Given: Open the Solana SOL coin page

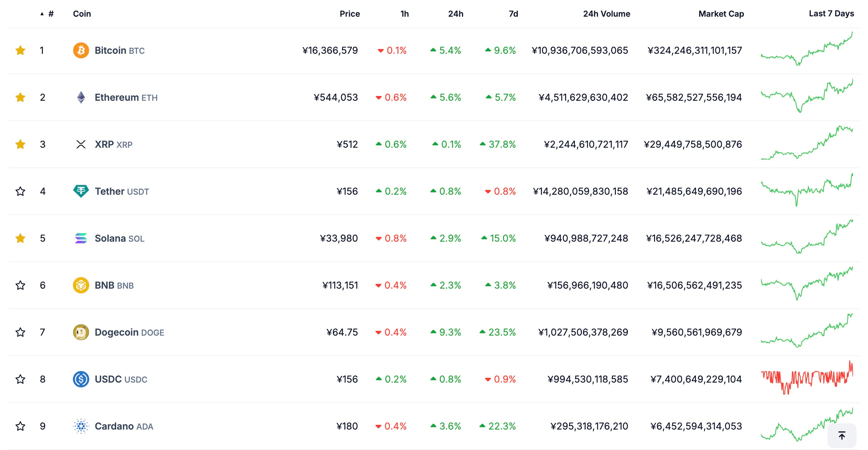Looking at the screenshot, I should tap(120, 238).
